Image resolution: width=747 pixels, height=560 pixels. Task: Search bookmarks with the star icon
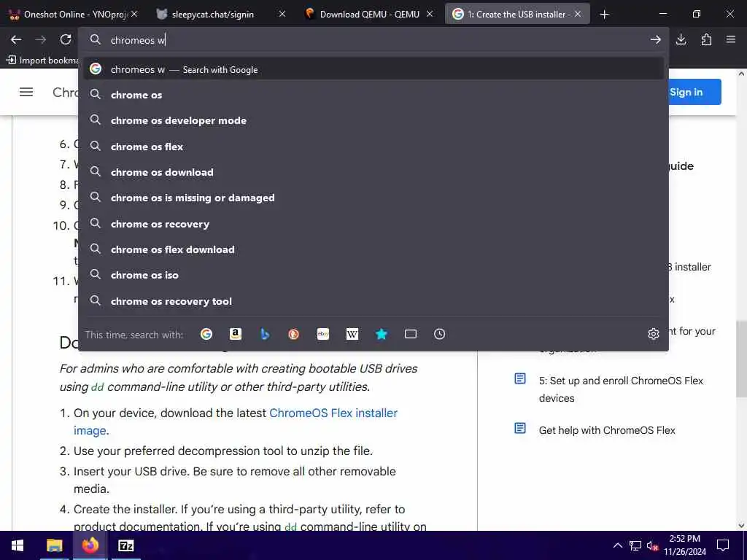pos(381,334)
